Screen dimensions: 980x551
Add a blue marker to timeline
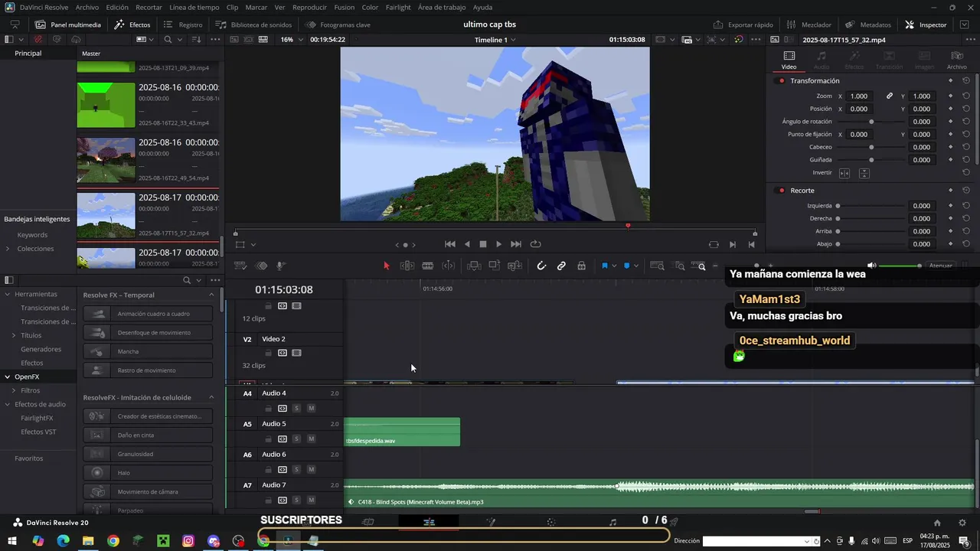point(627,266)
